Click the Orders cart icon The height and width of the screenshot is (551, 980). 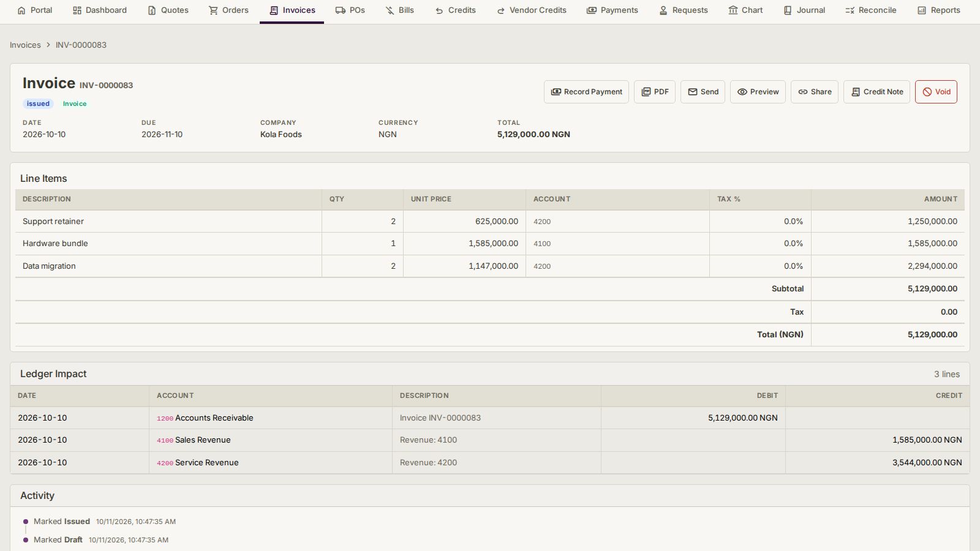(x=213, y=10)
